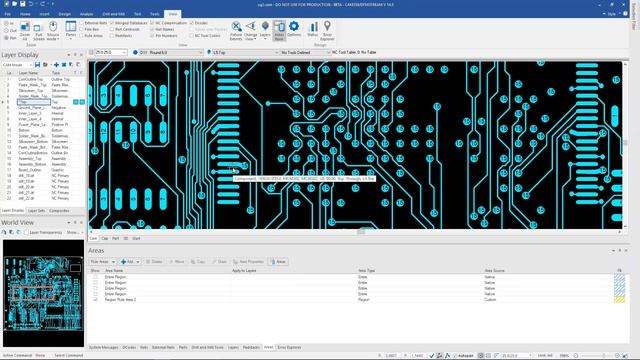Switch to the Analyze ribbon tab
The image size is (640, 360).
click(86, 14)
